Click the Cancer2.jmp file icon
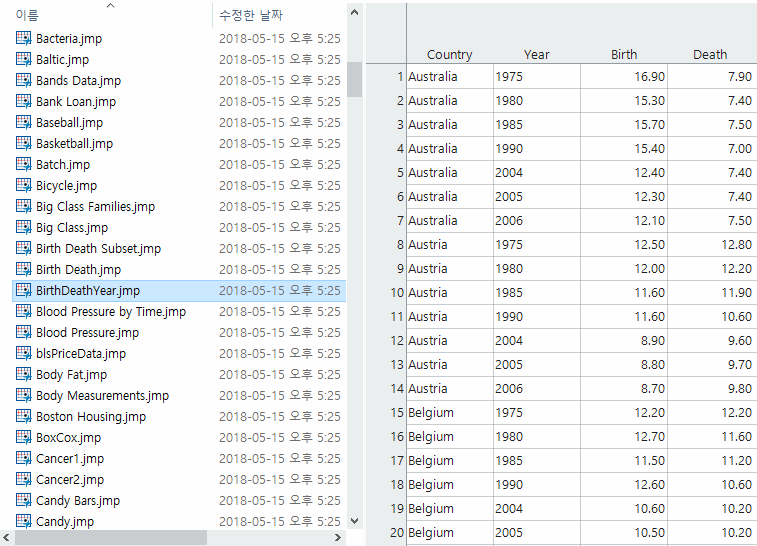This screenshot has width=757, height=546. point(24,479)
